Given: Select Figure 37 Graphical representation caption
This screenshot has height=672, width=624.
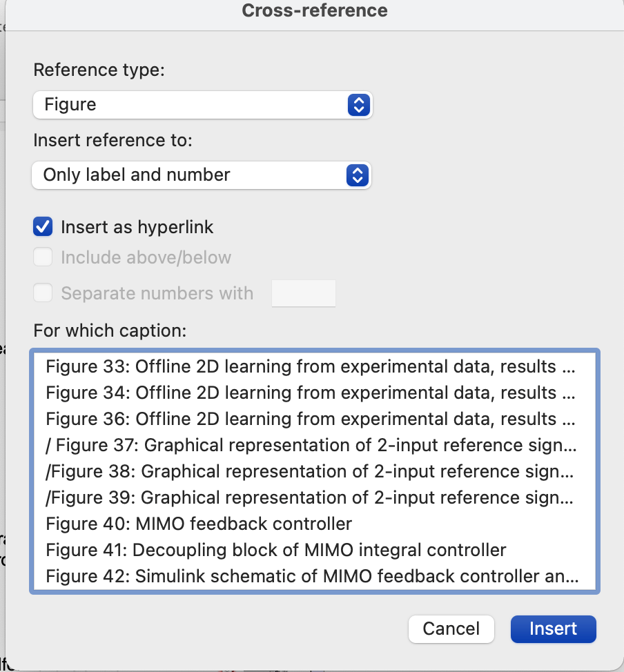Looking at the screenshot, I should click(x=314, y=445).
